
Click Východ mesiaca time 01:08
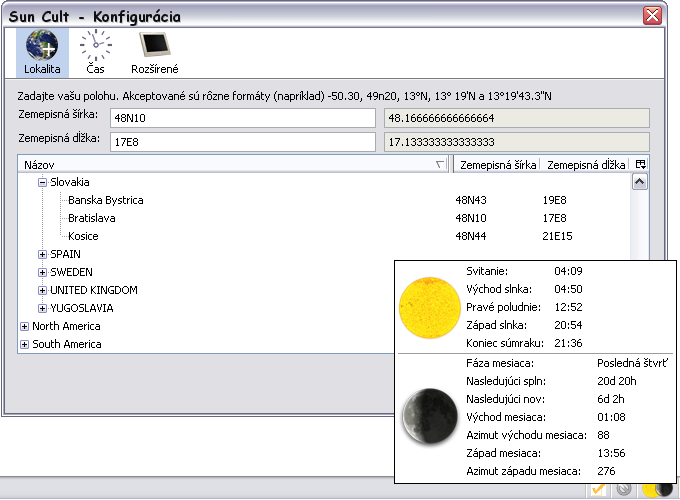611,417
